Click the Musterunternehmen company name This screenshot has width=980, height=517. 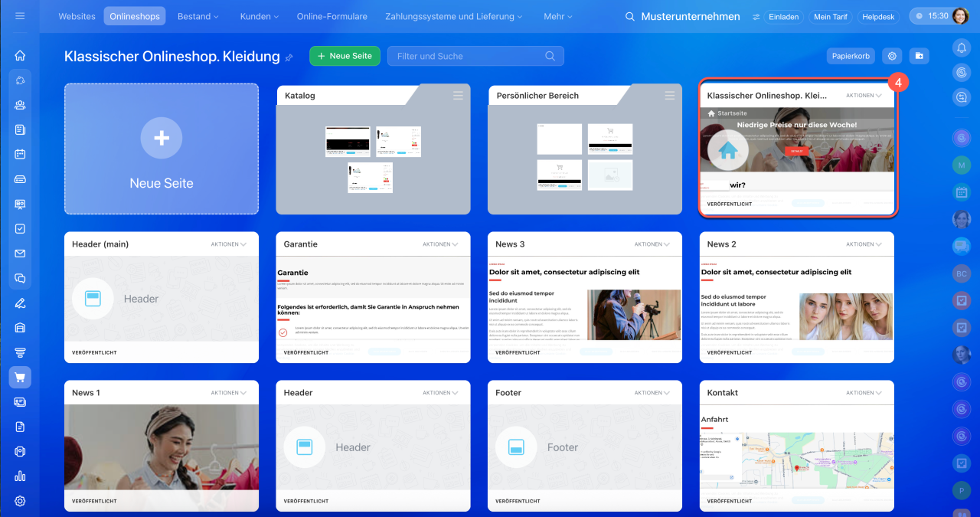691,16
